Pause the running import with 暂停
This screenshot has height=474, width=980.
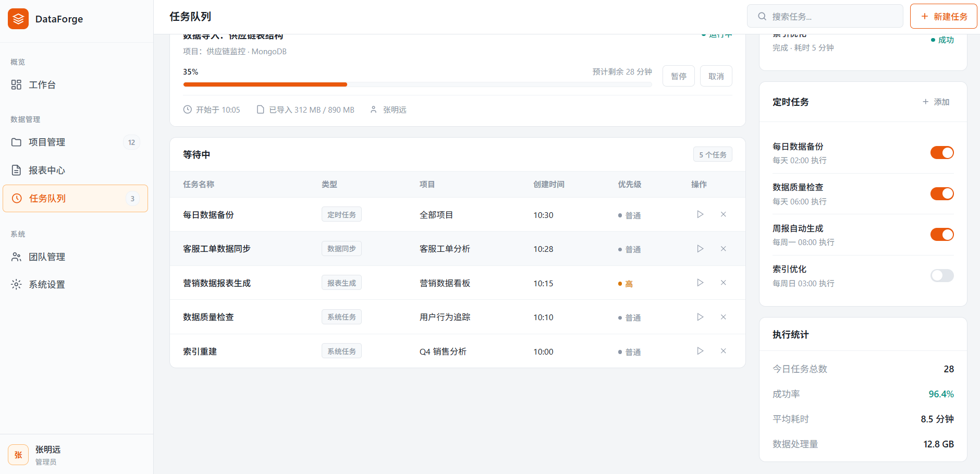pos(679,76)
